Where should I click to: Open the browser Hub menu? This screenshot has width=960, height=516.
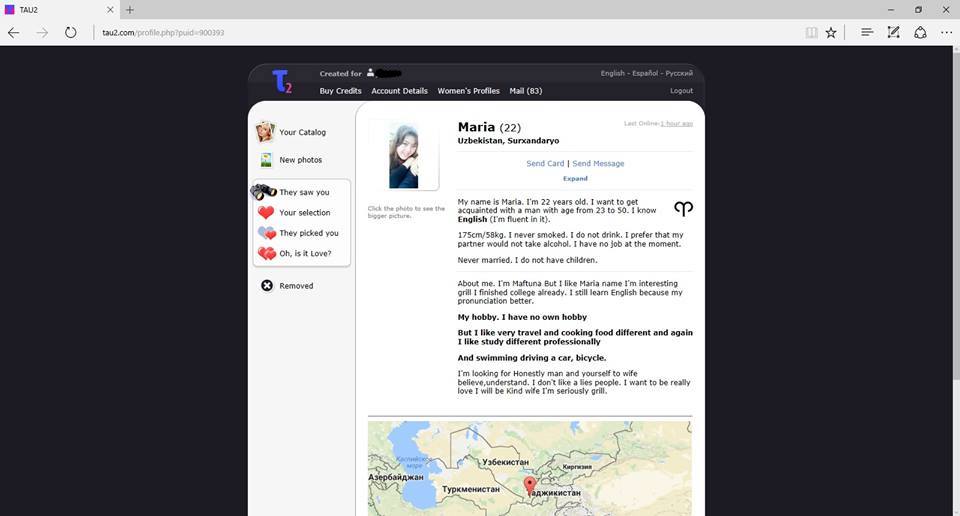point(867,32)
